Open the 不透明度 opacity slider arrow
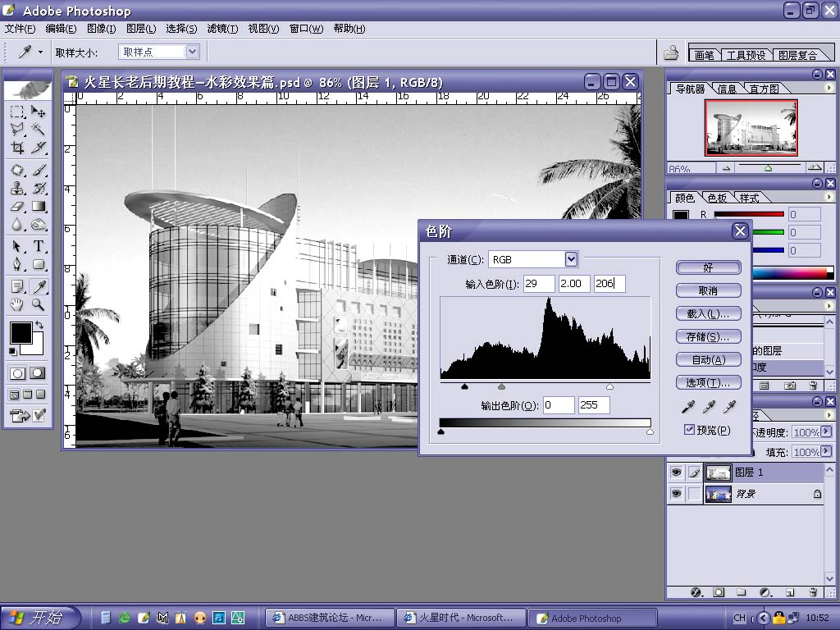The image size is (840, 630). (x=826, y=431)
